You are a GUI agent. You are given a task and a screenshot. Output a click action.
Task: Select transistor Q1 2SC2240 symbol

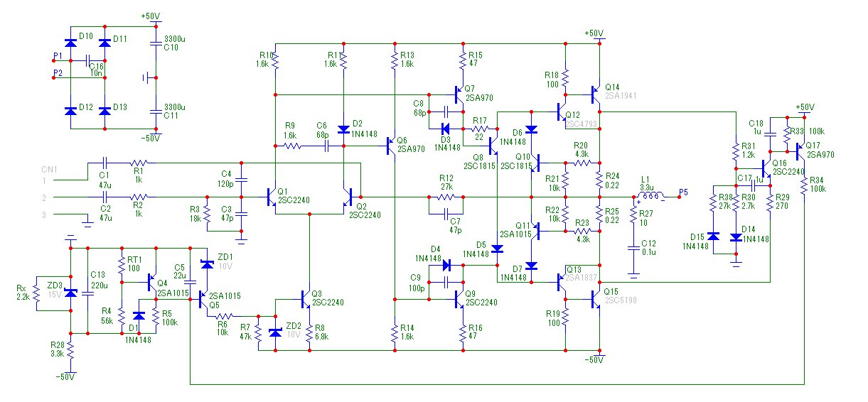(x=272, y=197)
